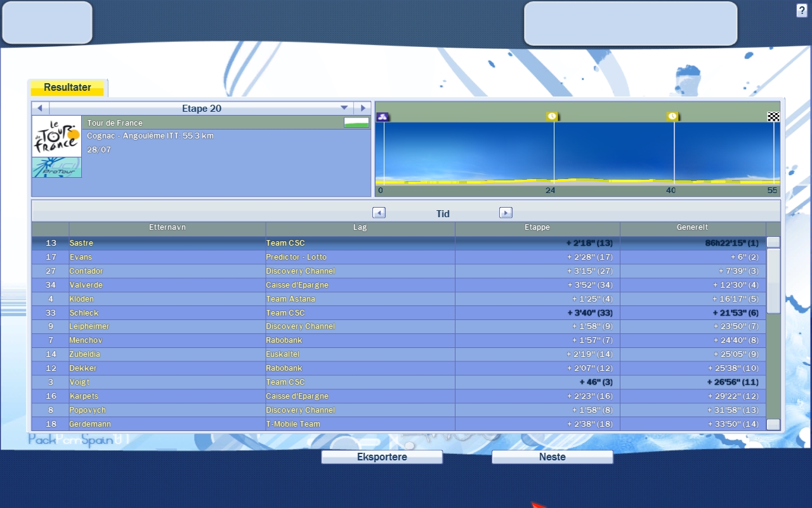Click the stage start marker icon
Viewport: 812px width, 508px height.
point(383,117)
